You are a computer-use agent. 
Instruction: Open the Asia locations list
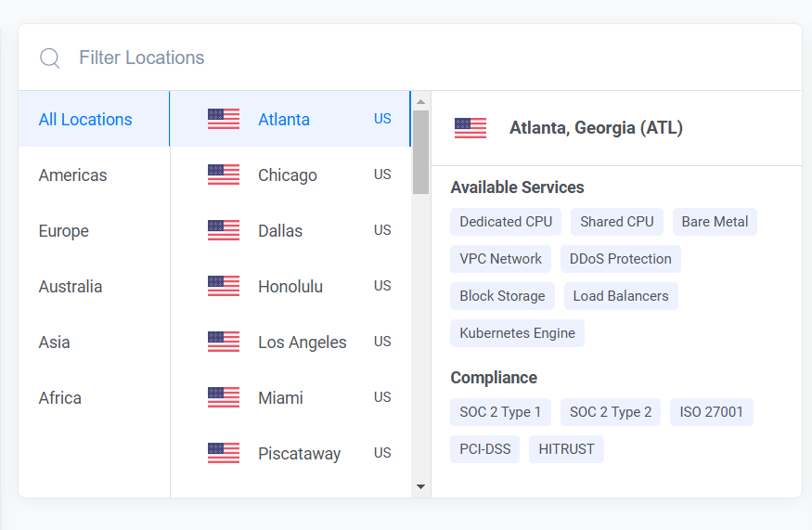95,342
